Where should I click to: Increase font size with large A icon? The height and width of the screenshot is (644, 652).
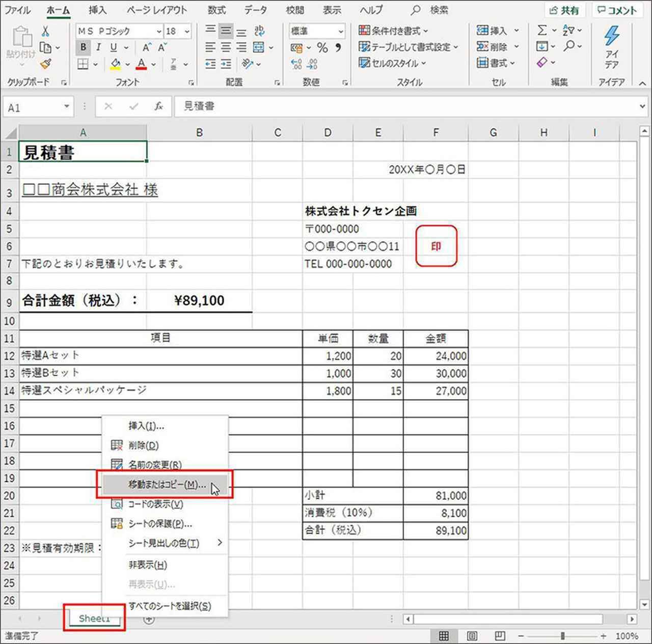[147, 47]
